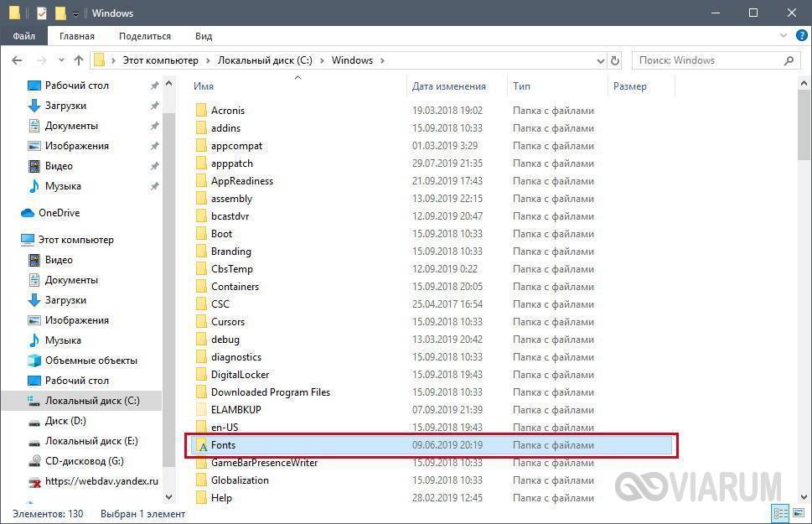Expand breadcrumb arrow after Локальный диск (C:)
Screen dimensions: 812x524
(x=322, y=60)
